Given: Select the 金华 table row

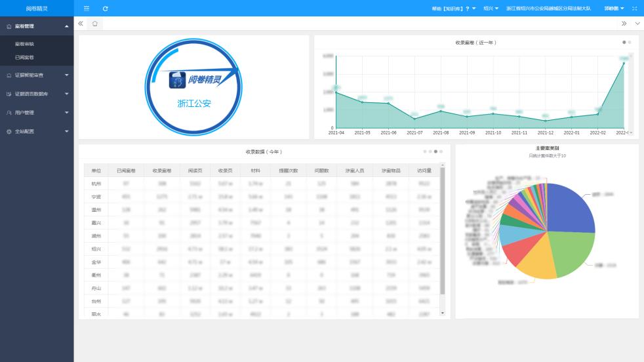Looking at the screenshot, I should (262, 262).
